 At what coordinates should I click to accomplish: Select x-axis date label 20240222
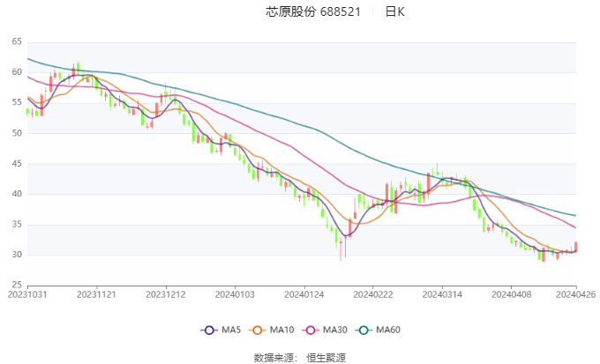pos(373,294)
